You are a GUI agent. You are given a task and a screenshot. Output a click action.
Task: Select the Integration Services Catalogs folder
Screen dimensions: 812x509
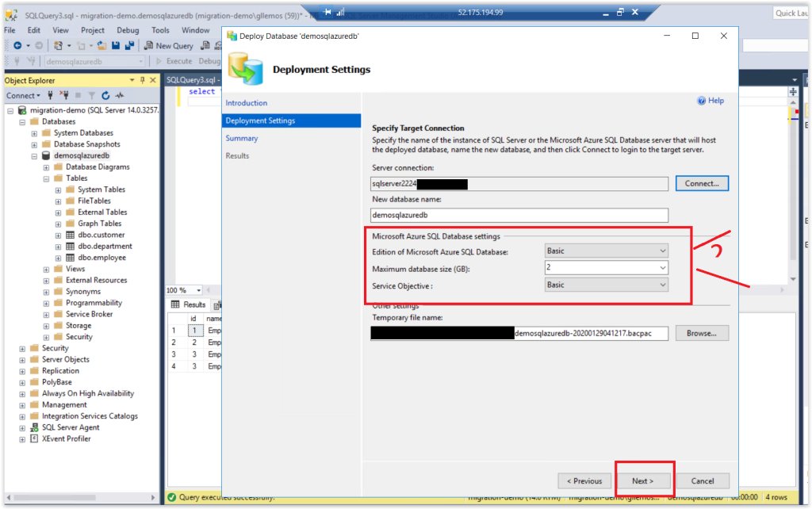[90, 415]
